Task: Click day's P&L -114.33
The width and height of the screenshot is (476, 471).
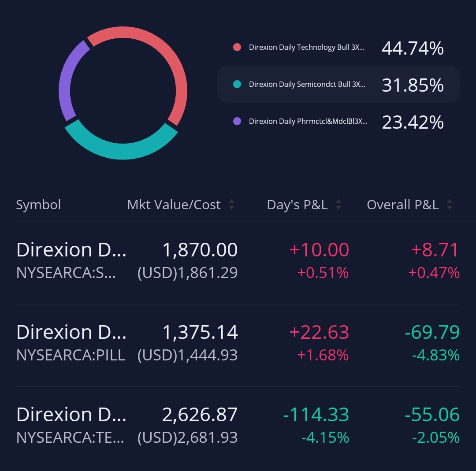Action: [x=316, y=415]
